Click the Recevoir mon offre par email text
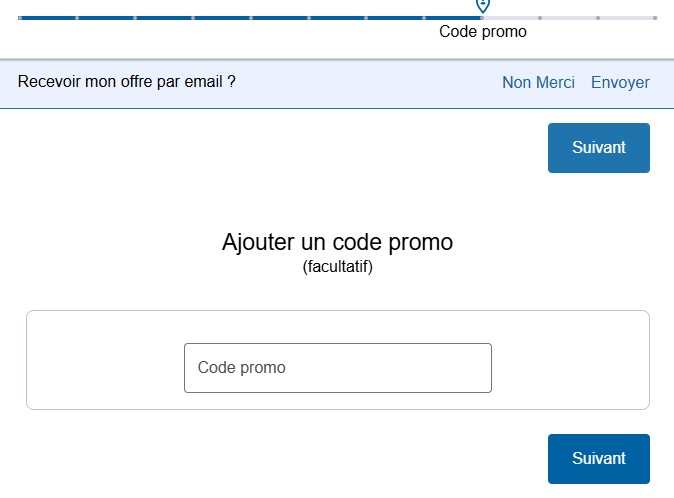The image size is (674, 498). [x=127, y=82]
